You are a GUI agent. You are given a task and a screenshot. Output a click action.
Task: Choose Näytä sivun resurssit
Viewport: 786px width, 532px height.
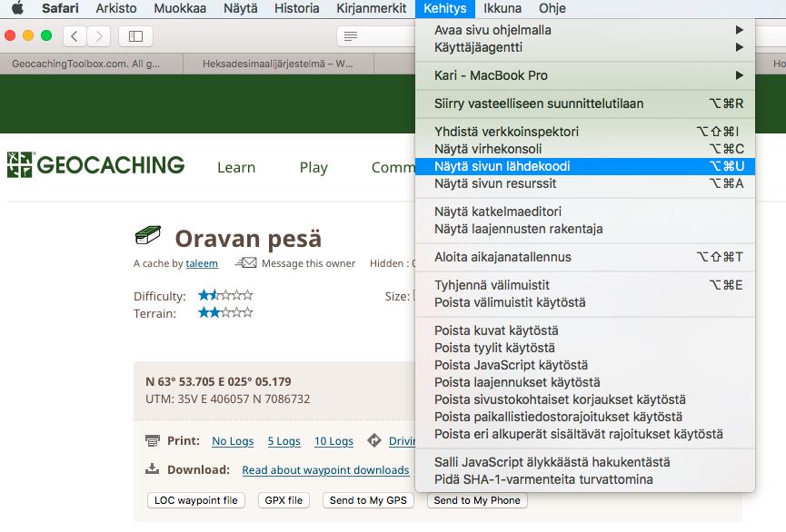(x=585, y=183)
